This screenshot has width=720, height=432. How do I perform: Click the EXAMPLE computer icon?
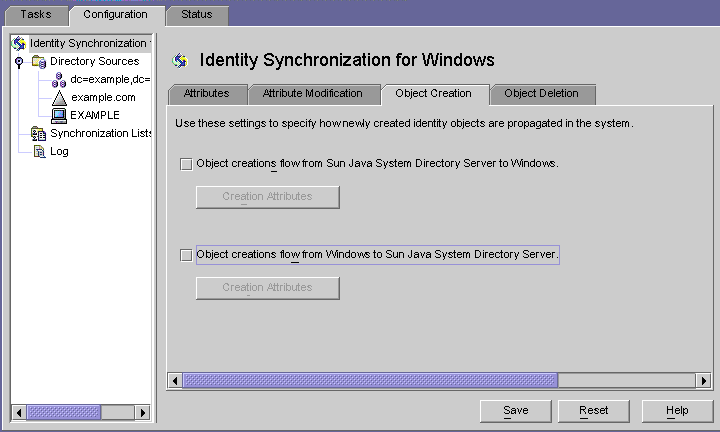point(59,116)
